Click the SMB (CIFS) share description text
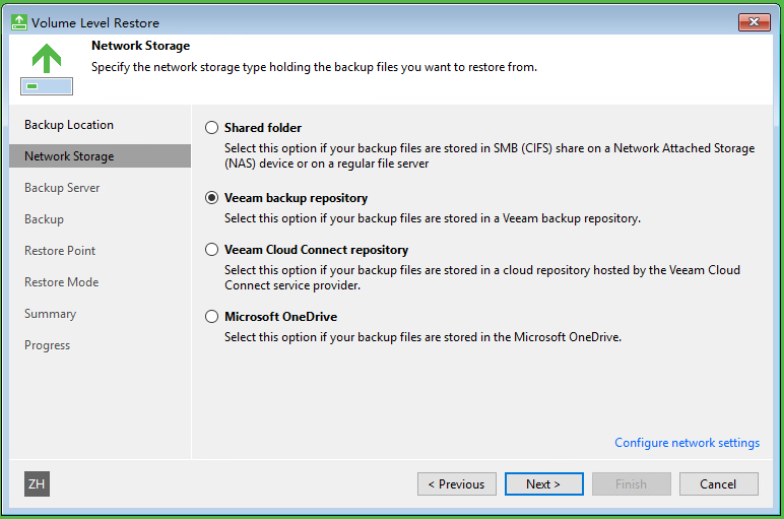This screenshot has width=784, height=519. [490, 156]
